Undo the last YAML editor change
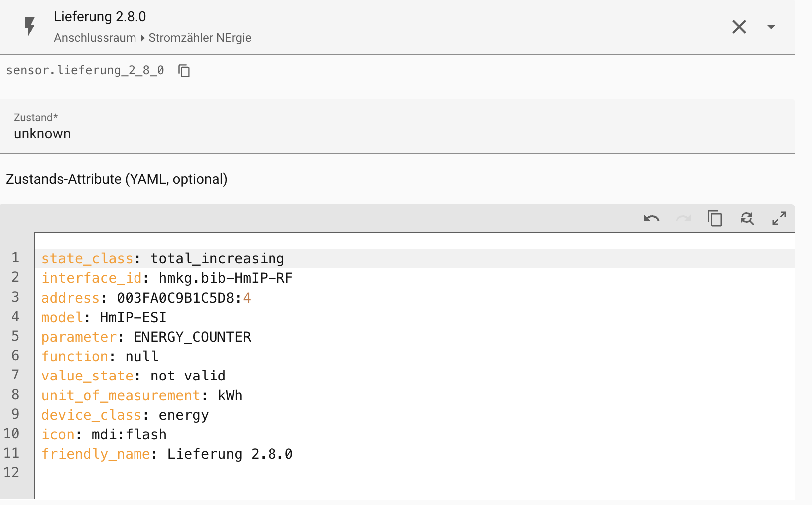The width and height of the screenshot is (812, 505). click(651, 218)
